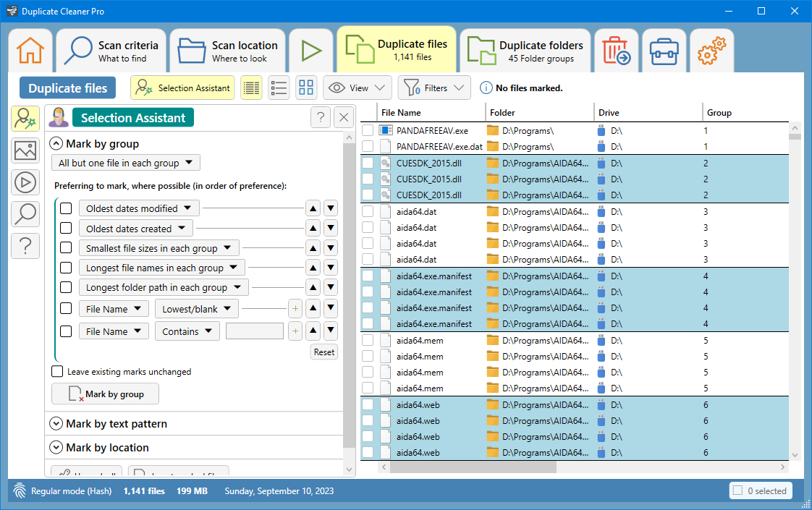Open Lowest/blank dropdown
The height and width of the screenshot is (510, 812).
pyautogui.click(x=197, y=309)
